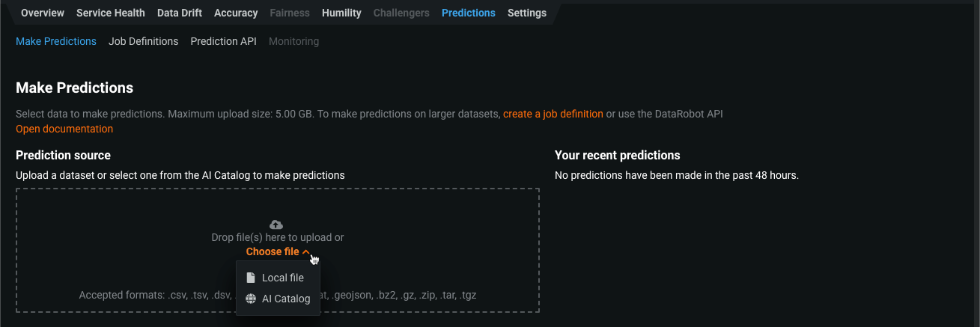Open the Prediction API sub-tab
Screen dimensions: 980x327
pos(224,41)
